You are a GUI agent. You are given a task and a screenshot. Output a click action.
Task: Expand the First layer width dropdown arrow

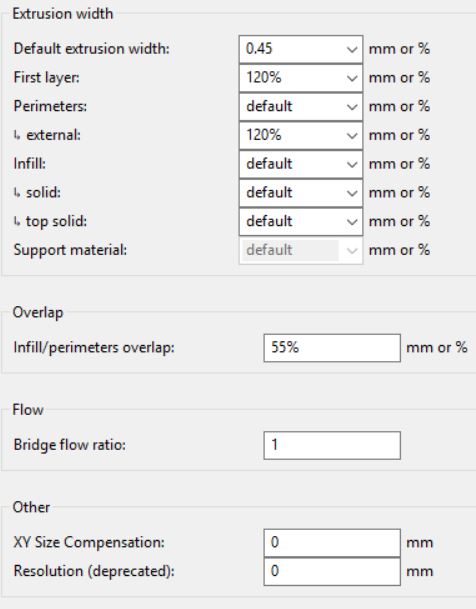[x=352, y=78]
